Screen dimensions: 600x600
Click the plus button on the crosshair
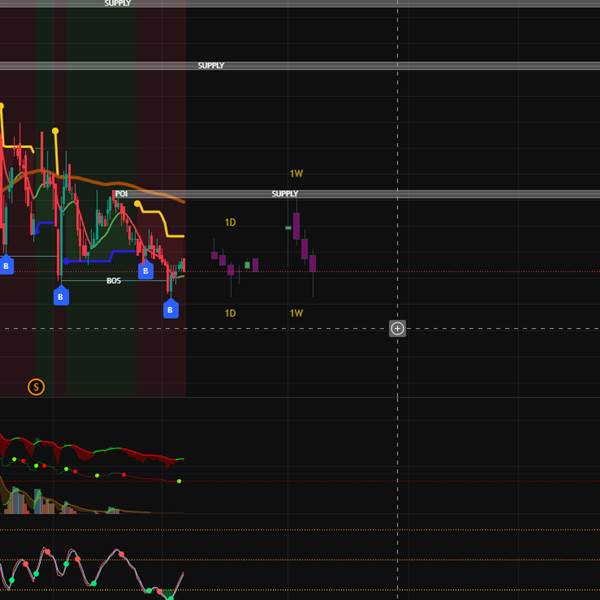(x=397, y=328)
